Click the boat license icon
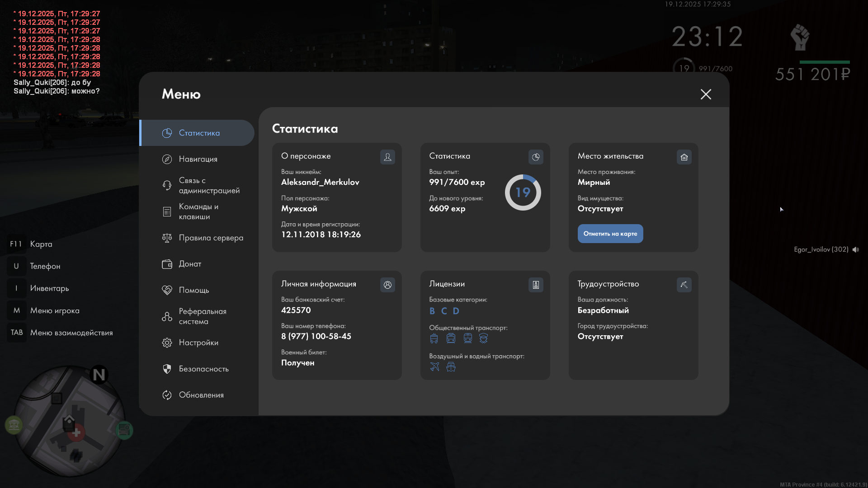Viewport: 868px width, 488px height. tap(451, 366)
